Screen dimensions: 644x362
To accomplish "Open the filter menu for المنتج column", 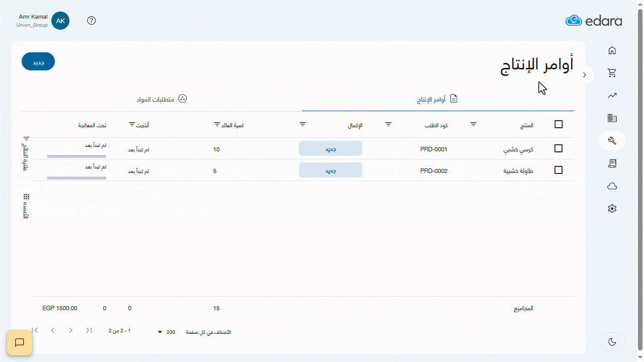I will (473, 124).
